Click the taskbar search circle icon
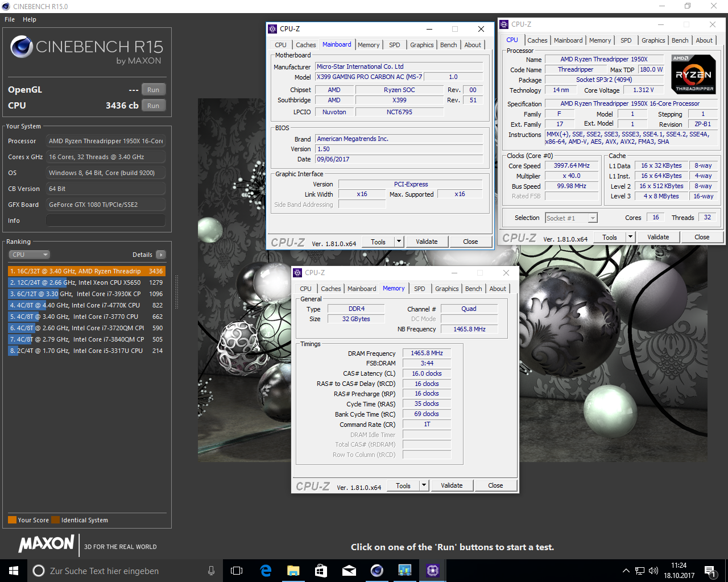 (x=39, y=571)
